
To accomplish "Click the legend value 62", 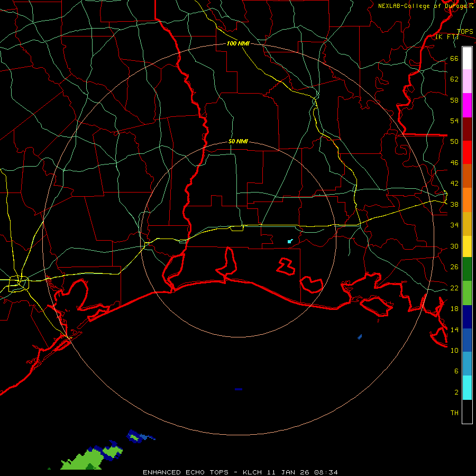I will (454, 79).
